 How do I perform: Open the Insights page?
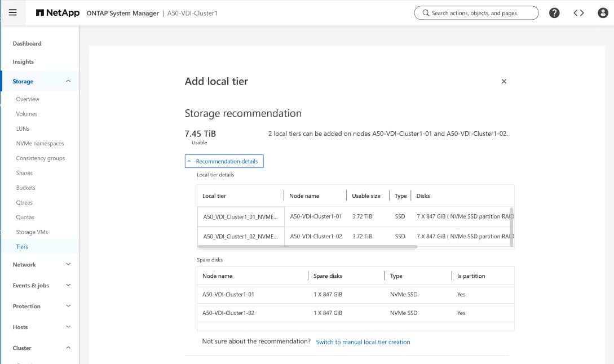tap(23, 62)
